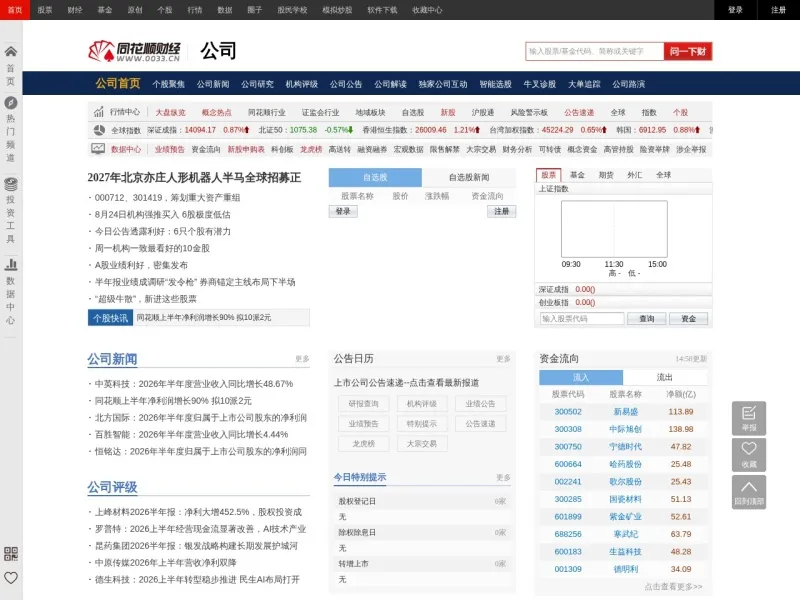Screen dimensions: 800x600
Task: Click 龙虎榜 in data center row
Action: [x=311, y=149]
